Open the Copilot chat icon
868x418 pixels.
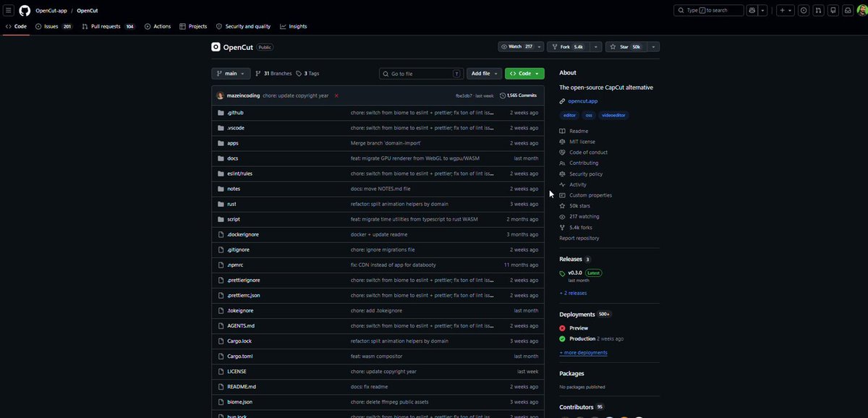coord(753,10)
